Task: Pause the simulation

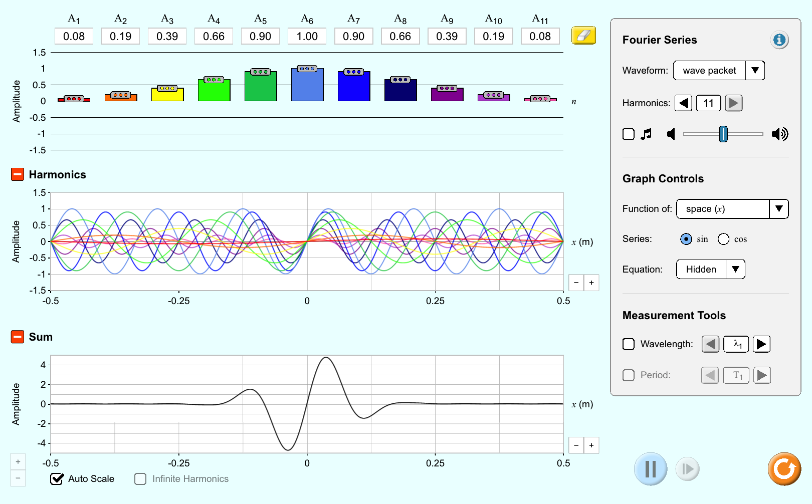Action: click(x=651, y=469)
